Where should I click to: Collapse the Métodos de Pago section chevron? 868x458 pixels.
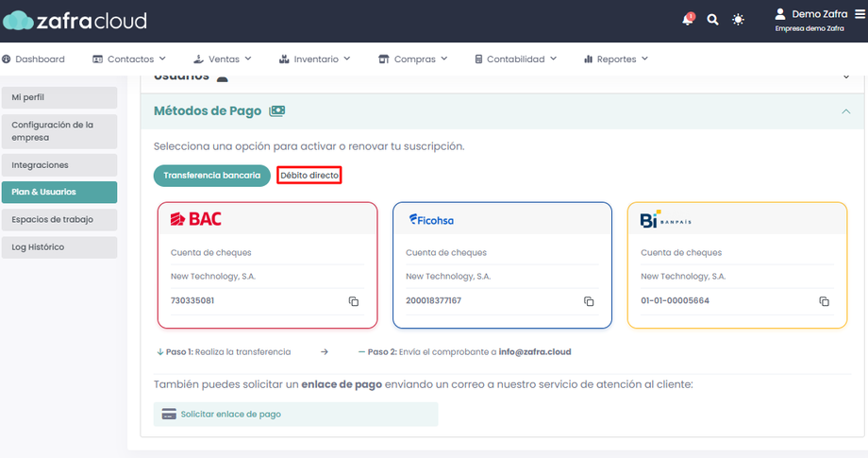[846, 111]
